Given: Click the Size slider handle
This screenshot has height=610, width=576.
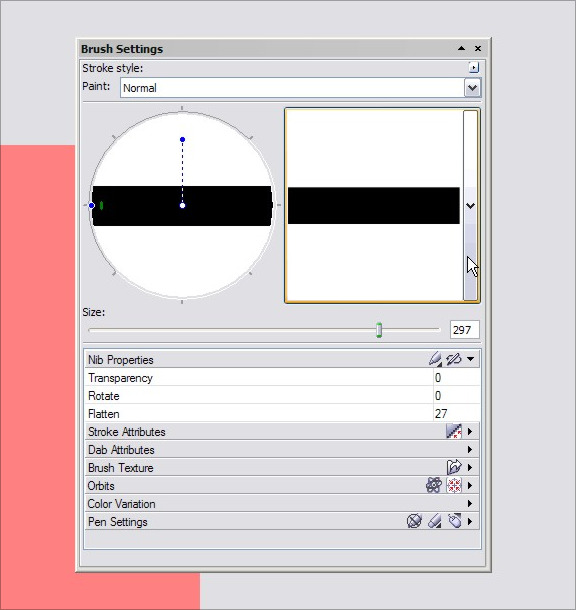Looking at the screenshot, I should [379, 330].
